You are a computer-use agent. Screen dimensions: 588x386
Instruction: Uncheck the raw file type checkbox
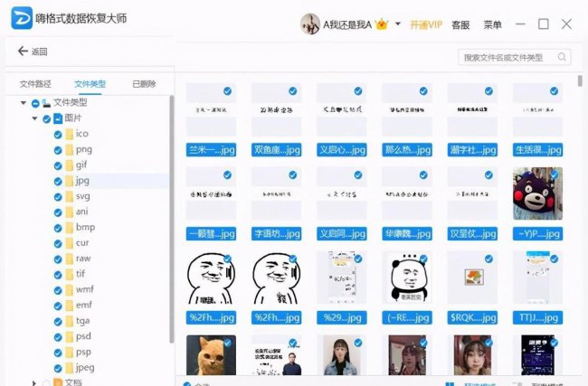58,259
